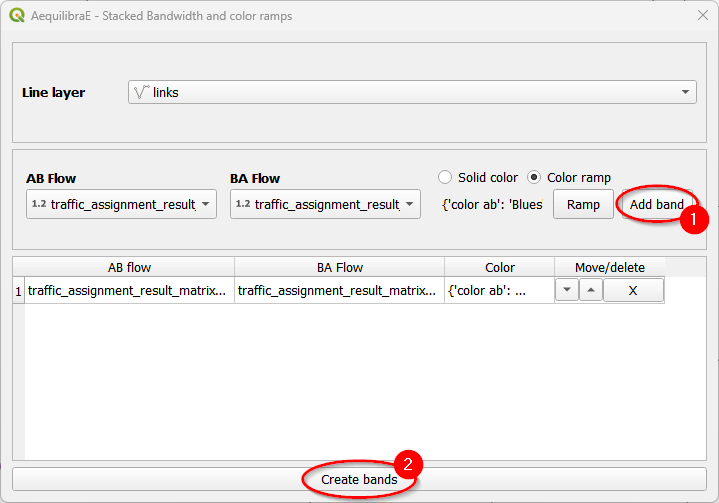This screenshot has width=719, height=503.
Task: Click the BA Flow table column header
Action: point(340,267)
